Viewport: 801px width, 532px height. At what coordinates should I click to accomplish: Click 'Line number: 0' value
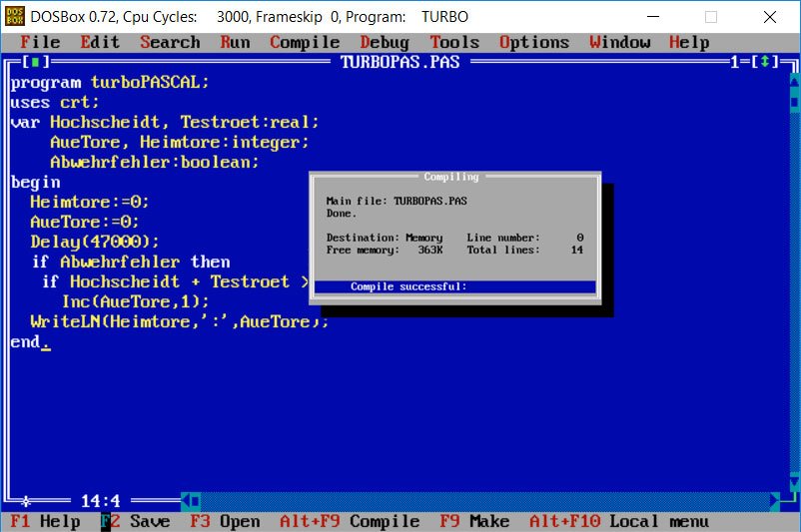coord(580,238)
